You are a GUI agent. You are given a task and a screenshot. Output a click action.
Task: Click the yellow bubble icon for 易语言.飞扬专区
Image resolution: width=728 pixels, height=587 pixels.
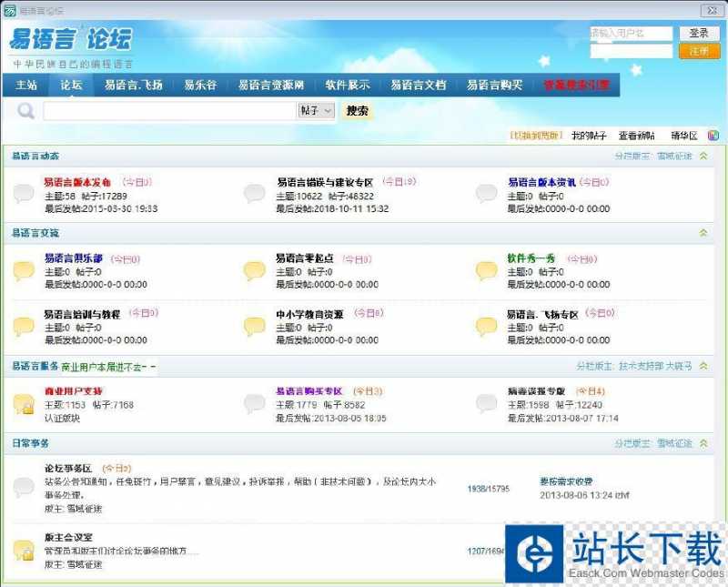click(x=486, y=327)
